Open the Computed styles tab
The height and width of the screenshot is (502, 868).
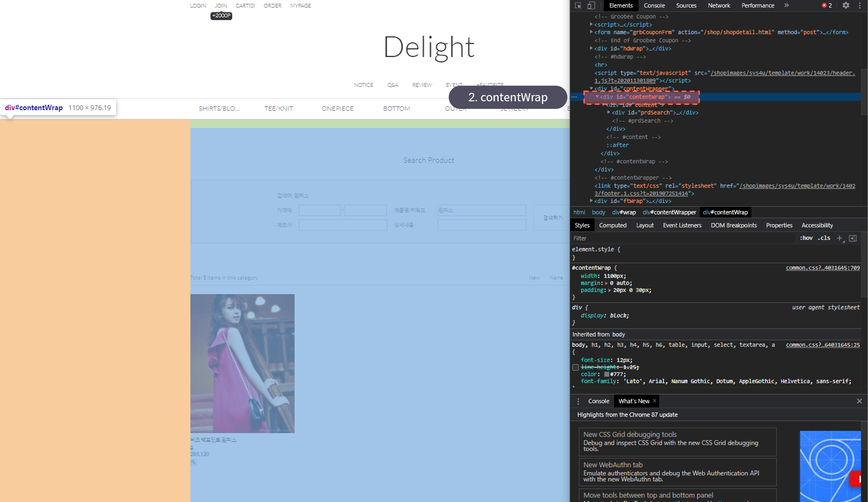tap(612, 225)
